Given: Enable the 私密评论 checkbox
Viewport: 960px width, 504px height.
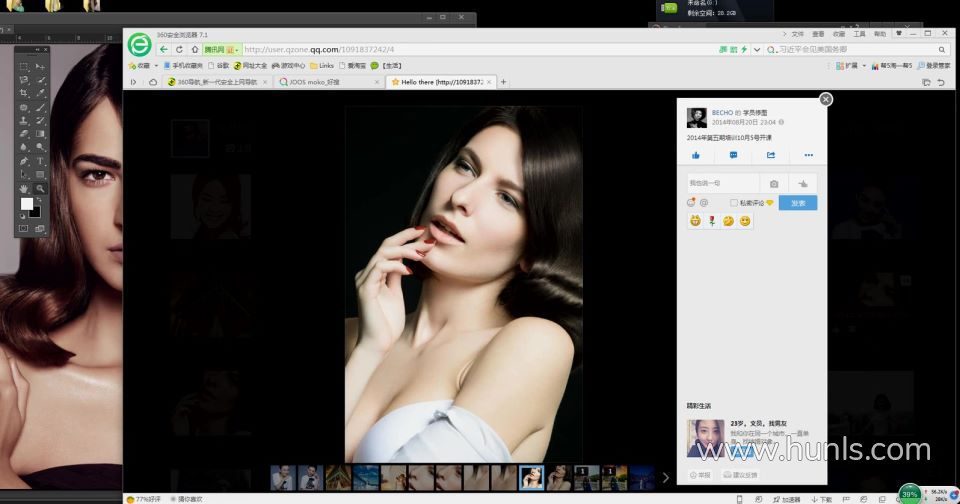Looking at the screenshot, I should click(733, 203).
